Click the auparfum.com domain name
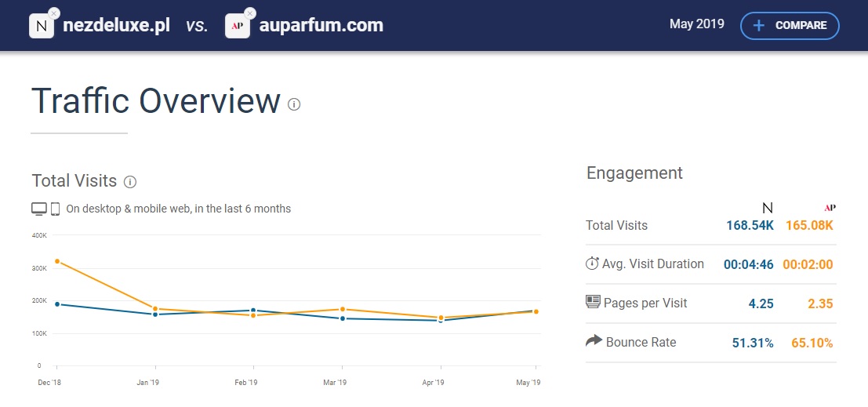Screen dimensions: 868x407 pos(321,25)
